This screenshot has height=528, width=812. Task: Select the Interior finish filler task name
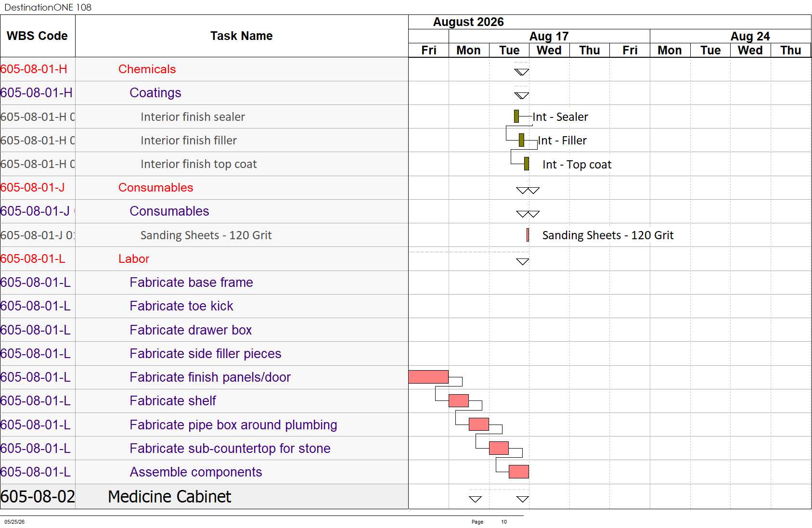click(189, 141)
